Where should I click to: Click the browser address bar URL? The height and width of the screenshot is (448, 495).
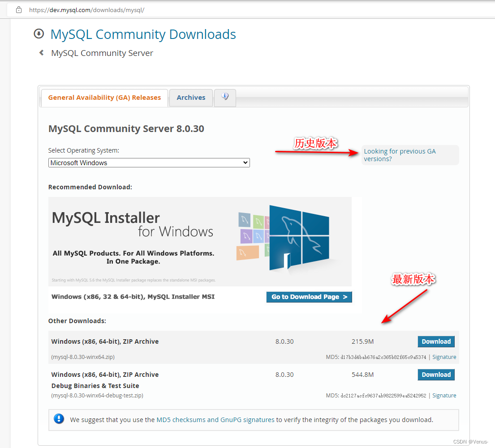[86, 10]
